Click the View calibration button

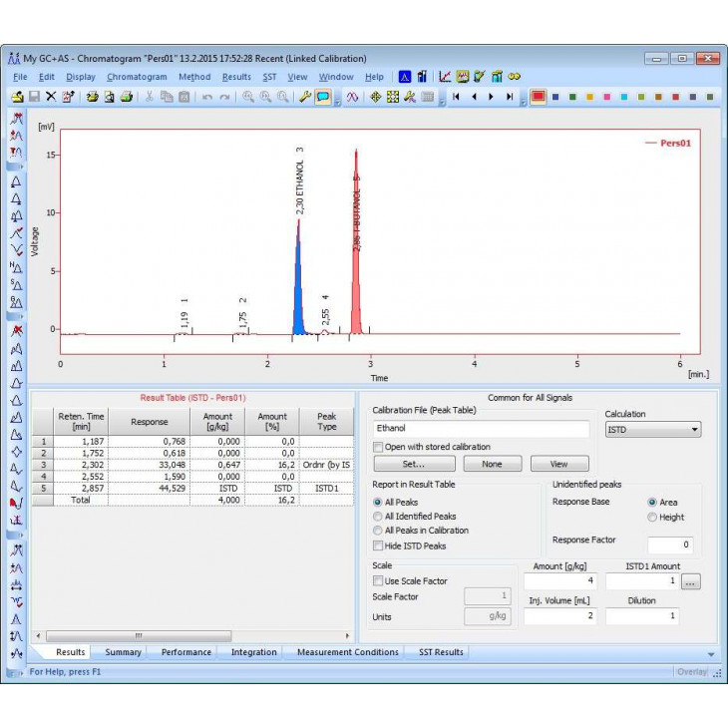pyautogui.click(x=558, y=464)
